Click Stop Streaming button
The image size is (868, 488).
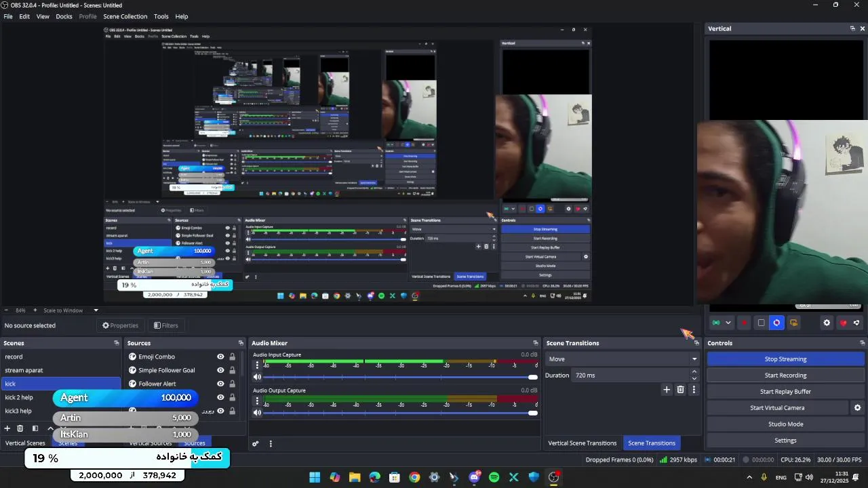pyautogui.click(x=785, y=359)
